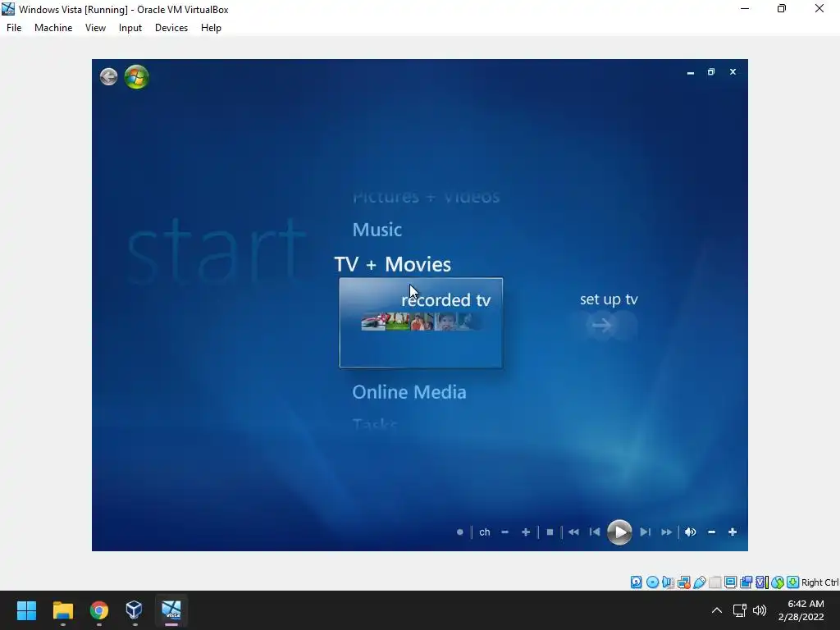The width and height of the screenshot is (840, 630).
Task: Click the VirtualBox title bar icon
Action: click(x=8, y=9)
